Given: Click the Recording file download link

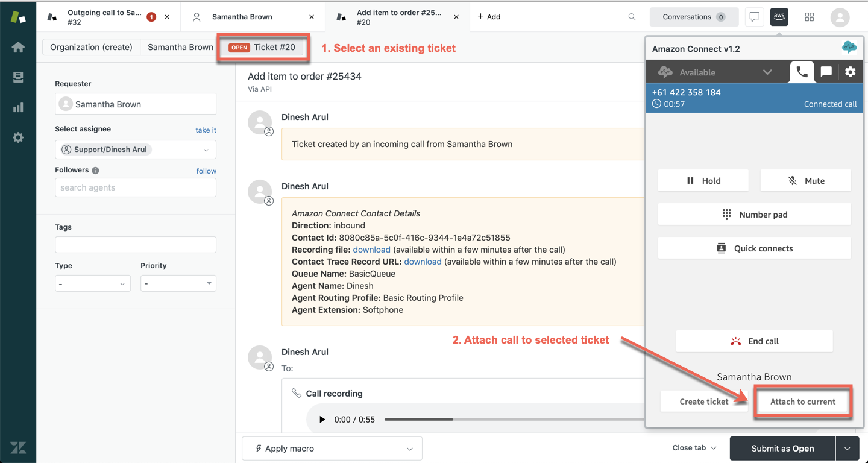Looking at the screenshot, I should pos(371,250).
